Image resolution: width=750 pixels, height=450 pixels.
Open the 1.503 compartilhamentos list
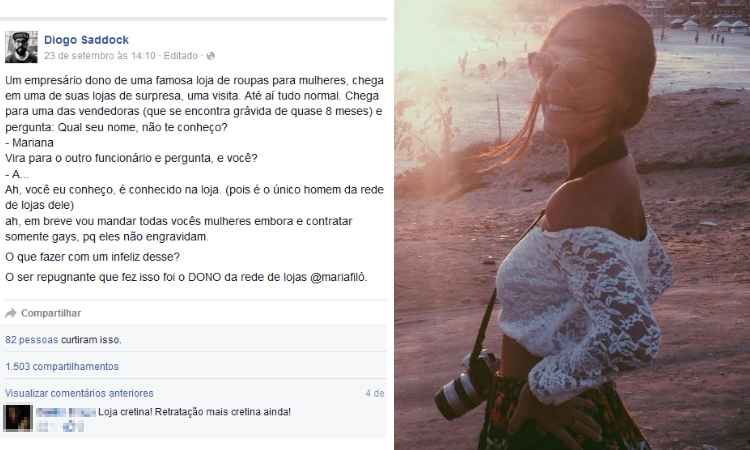point(62,367)
